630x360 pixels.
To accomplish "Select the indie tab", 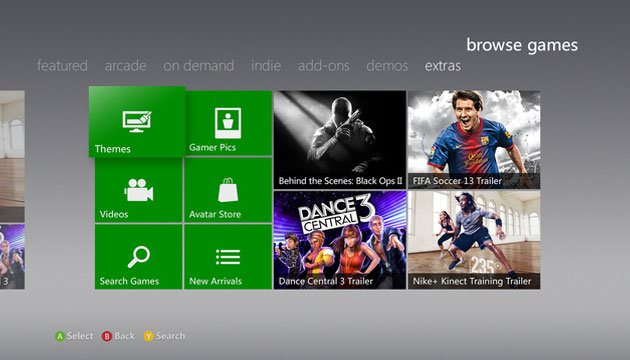I will (x=266, y=65).
